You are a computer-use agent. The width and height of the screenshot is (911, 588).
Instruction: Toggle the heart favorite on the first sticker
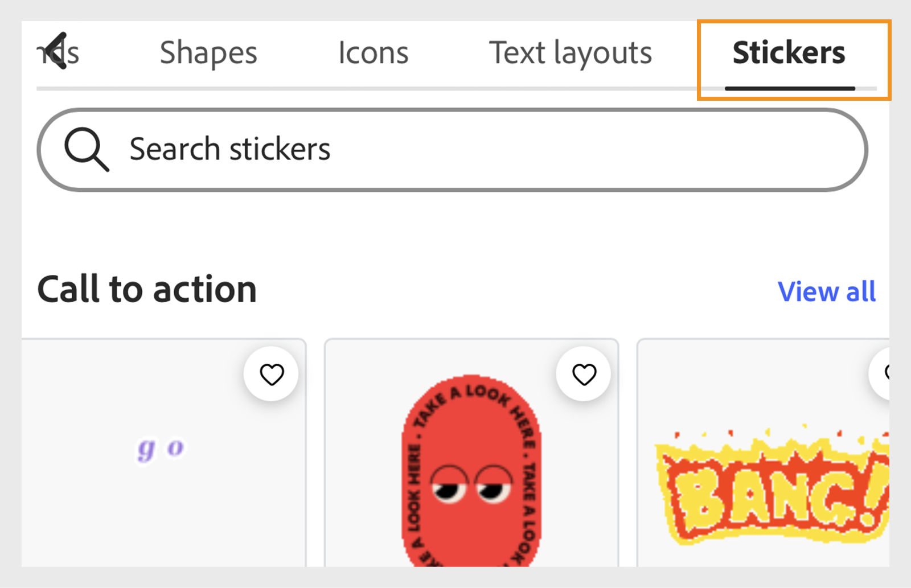click(x=272, y=374)
